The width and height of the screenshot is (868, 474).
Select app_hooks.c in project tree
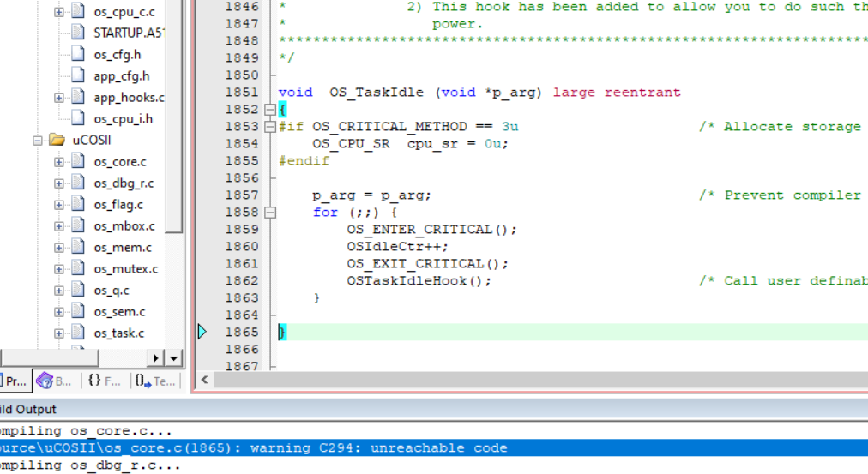(x=129, y=98)
